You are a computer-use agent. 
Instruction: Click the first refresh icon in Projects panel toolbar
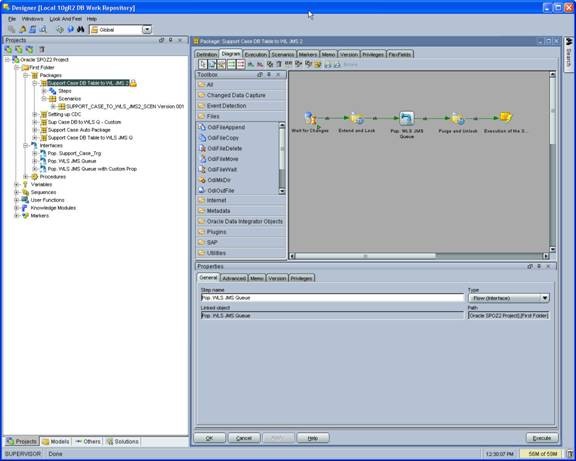point(8,49)
